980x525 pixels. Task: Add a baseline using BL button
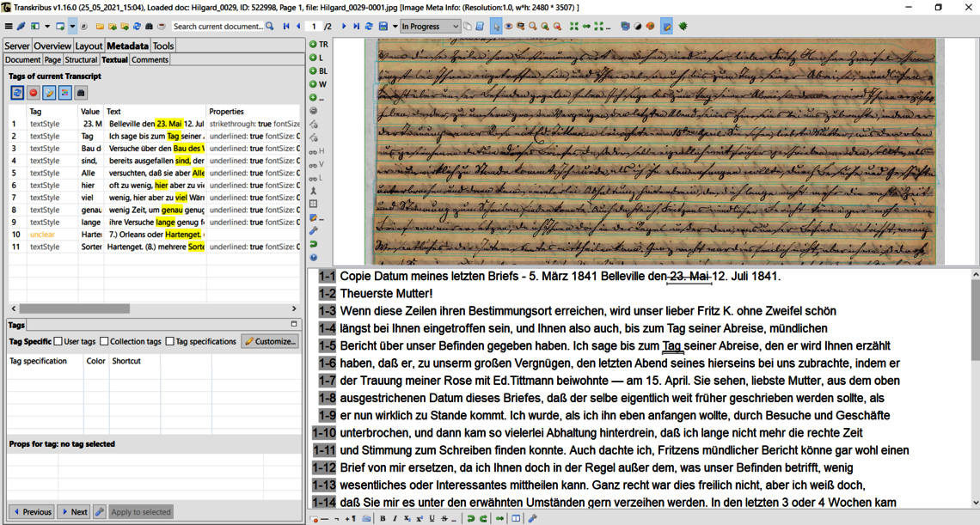point(319,71)
